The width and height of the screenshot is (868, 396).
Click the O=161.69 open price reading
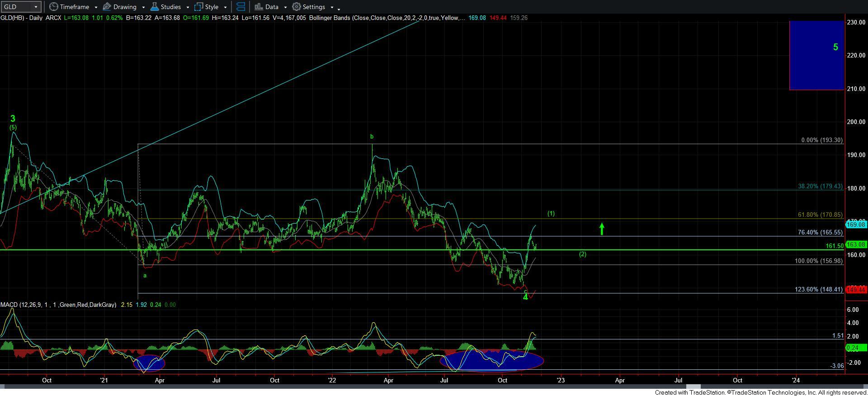click(196, 18)
